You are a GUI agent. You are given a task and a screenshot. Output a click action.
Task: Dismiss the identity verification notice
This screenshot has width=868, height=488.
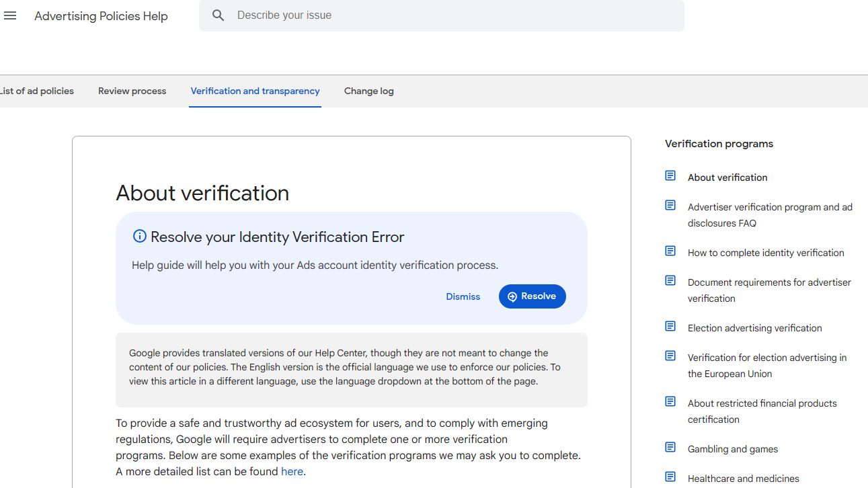coord(463,296)
